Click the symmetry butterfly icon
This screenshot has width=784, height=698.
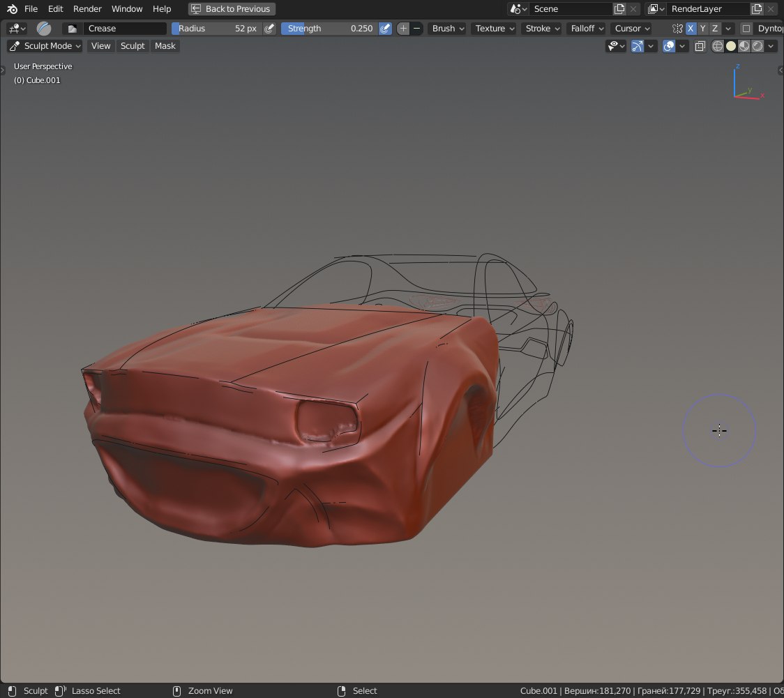(677, 29)
